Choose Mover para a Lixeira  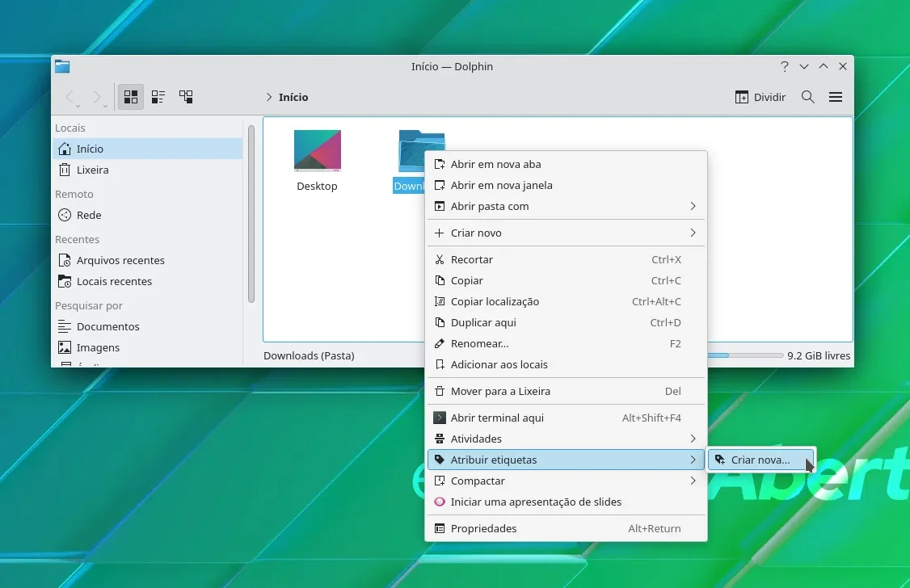point(566,391)
